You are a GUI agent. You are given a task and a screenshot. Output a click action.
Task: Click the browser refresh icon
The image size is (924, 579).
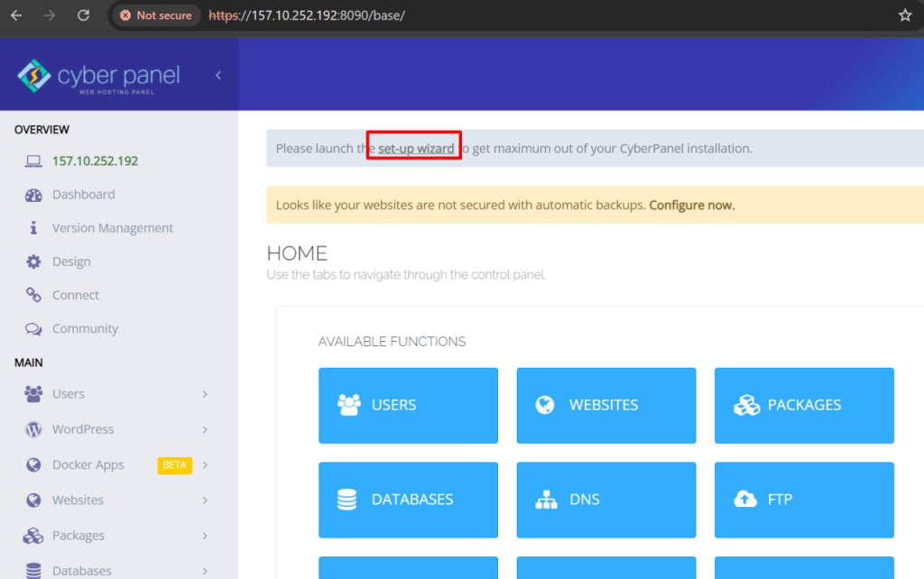pyautogui.click(x=85, y=15)
